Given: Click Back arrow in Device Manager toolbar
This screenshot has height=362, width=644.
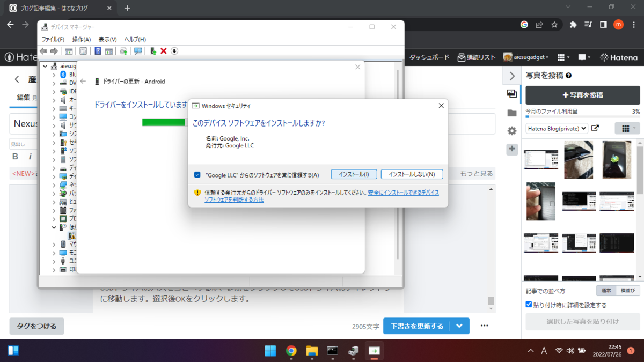Looking at the screenshot, I should point(43,51).
